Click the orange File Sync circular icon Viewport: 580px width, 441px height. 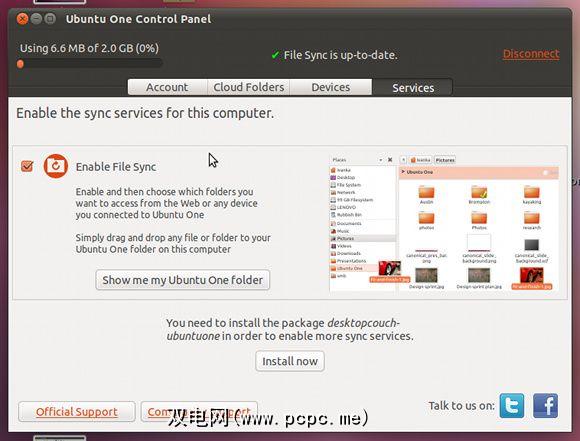pyautogui.click(x=56, y=166)
